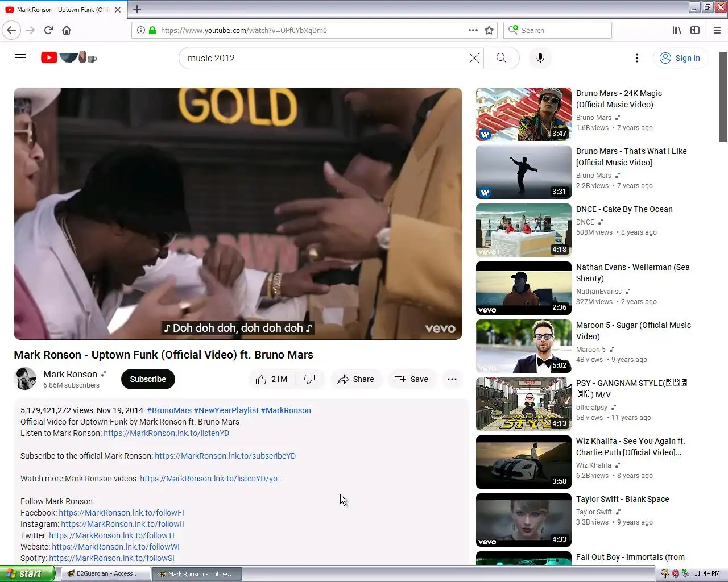Open the followTI Twitter link

[111, 535]
